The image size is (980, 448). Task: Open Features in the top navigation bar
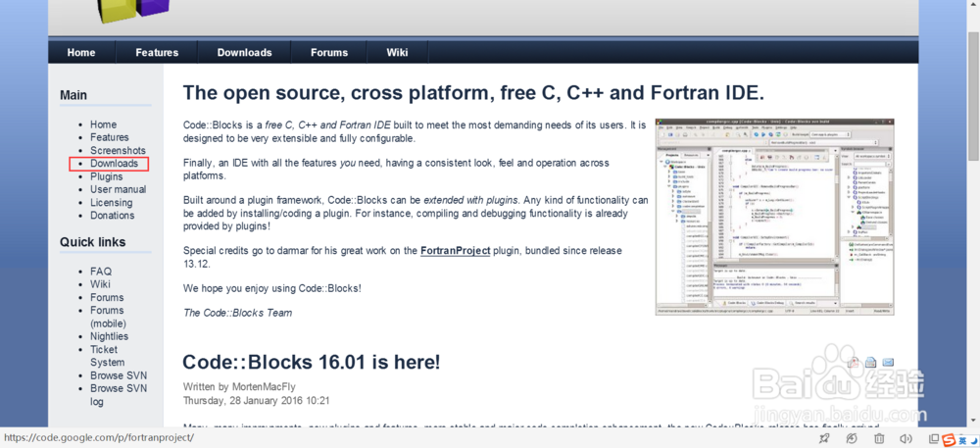tap(157, 53)
